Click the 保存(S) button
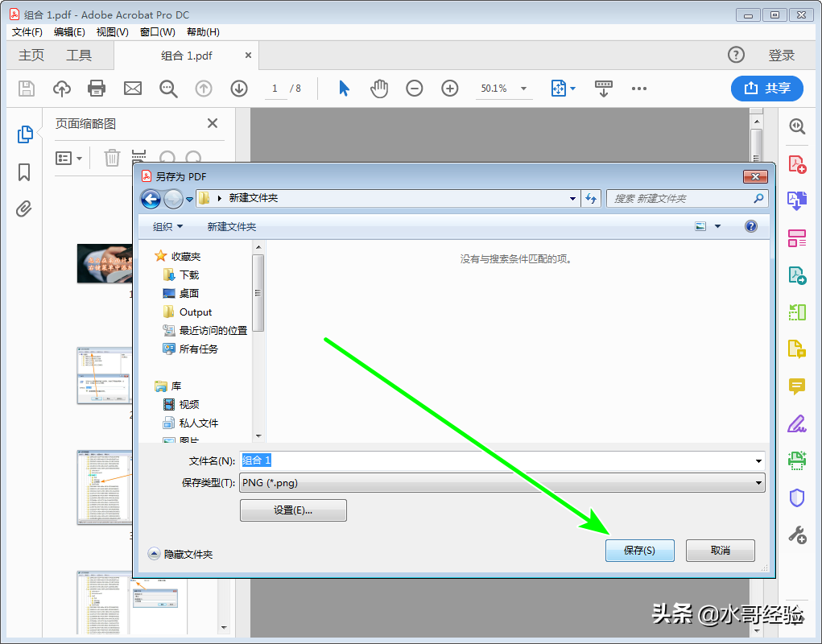Image resolution: width=822 pixels, height=644 pixels. 639,550
